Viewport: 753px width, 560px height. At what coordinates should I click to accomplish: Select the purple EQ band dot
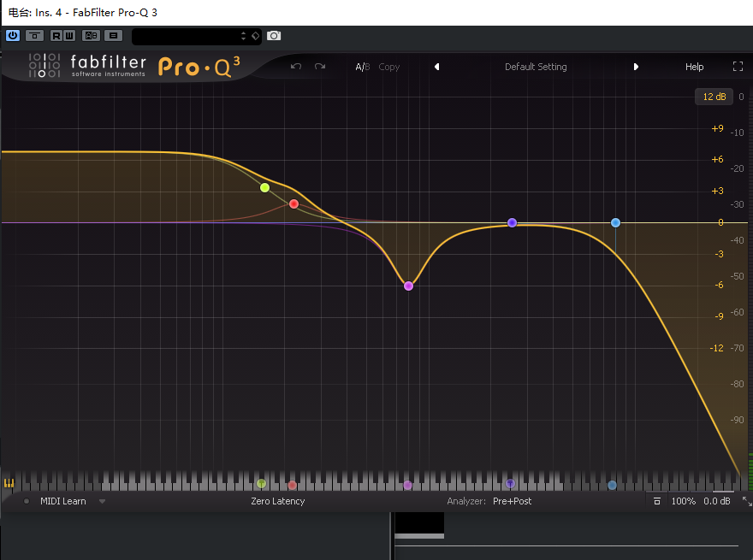(x=512, y=222)
